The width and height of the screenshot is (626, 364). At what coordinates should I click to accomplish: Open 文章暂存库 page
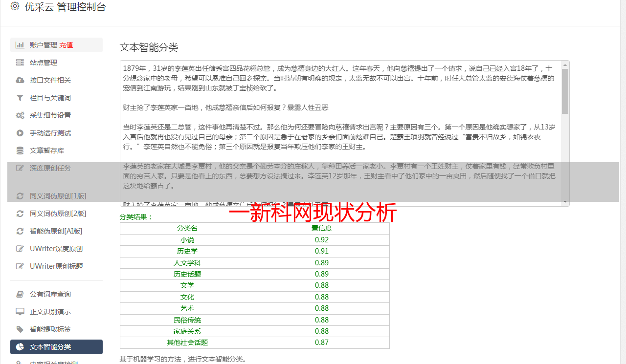(56, 150)
